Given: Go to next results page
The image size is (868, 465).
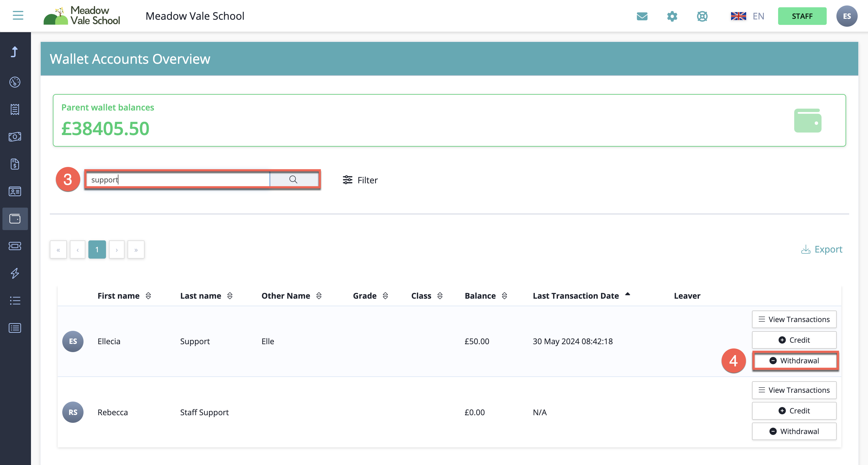Looking at the screenshot, I should (x=117, y=249).
